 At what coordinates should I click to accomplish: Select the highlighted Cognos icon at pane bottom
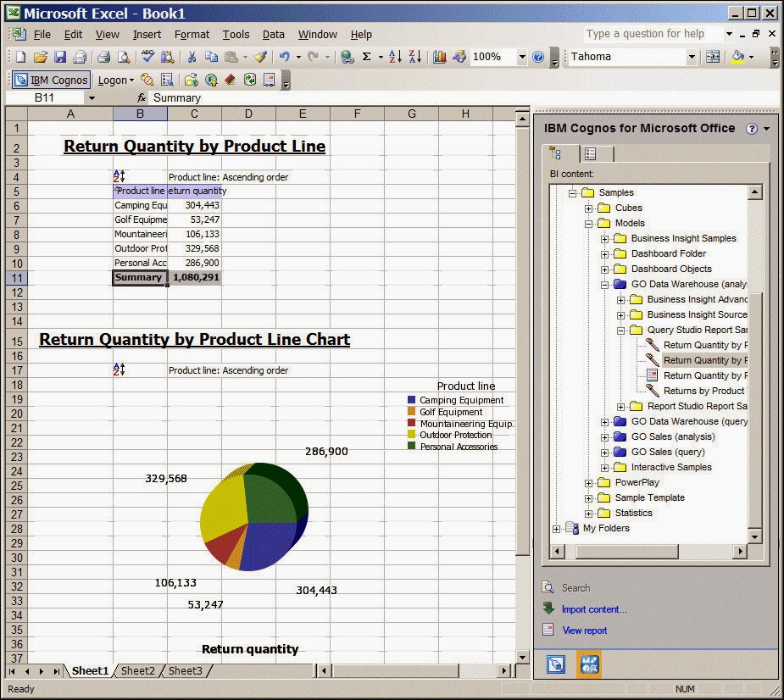(589, 664)
